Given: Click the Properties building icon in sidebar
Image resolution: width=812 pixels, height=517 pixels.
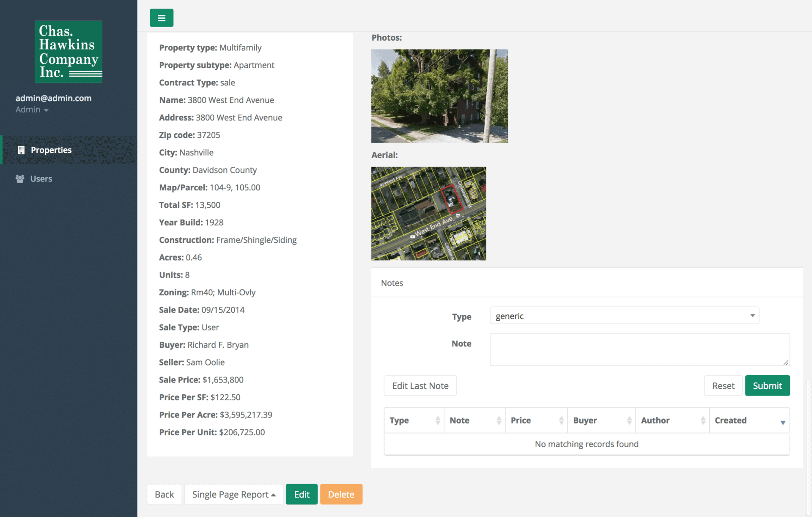Looking at the screenshot, I should click(21, 150).
